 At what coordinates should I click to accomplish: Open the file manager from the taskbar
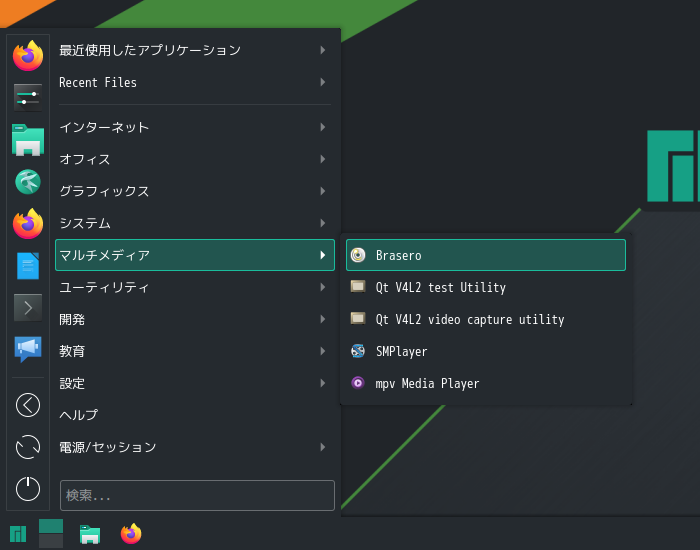(90, 534)
